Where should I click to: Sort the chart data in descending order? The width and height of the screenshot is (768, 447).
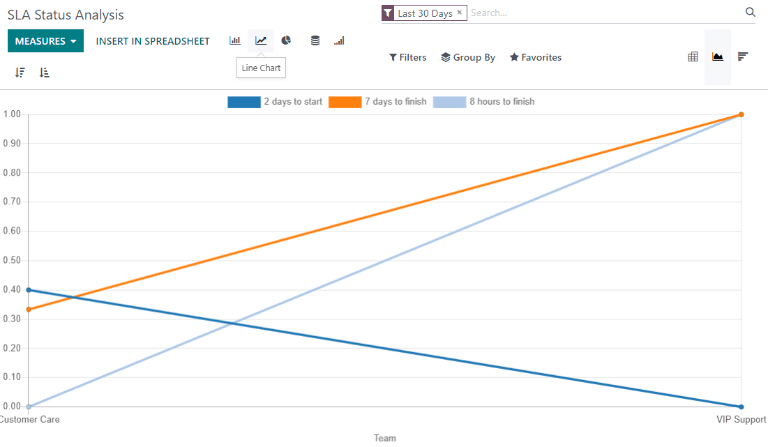click(20, 72)
